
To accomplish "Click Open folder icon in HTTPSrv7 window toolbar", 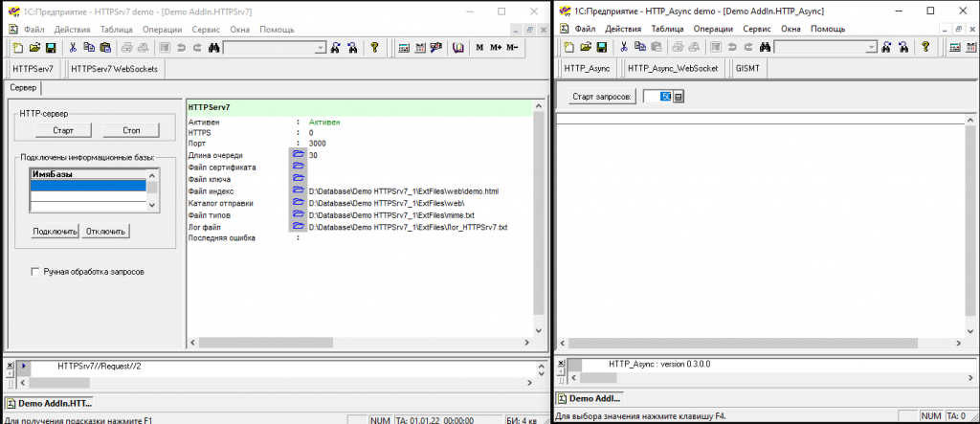I will (x=34, y=47).
